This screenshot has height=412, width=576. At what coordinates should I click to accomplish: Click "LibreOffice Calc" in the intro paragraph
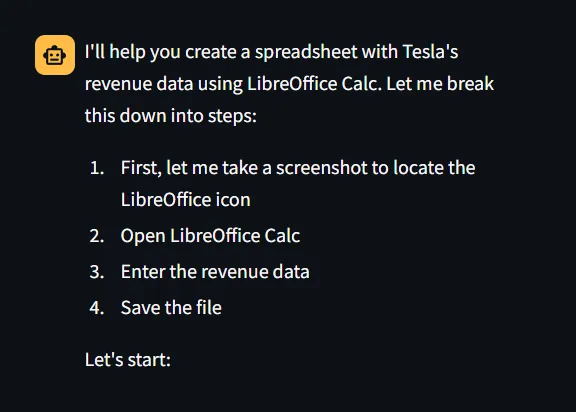point(312,84)
